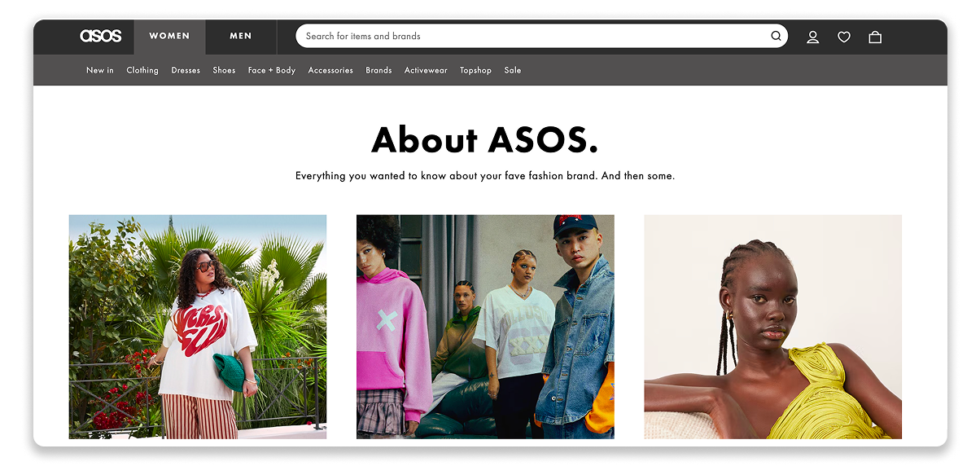
Task: Open the Topshop link
Action: [475, 70]
